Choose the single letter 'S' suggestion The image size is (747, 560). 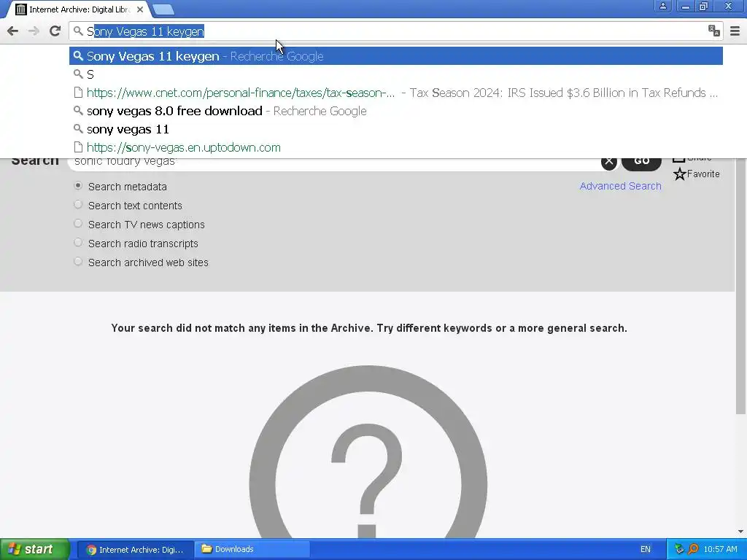tap(396, 74)
